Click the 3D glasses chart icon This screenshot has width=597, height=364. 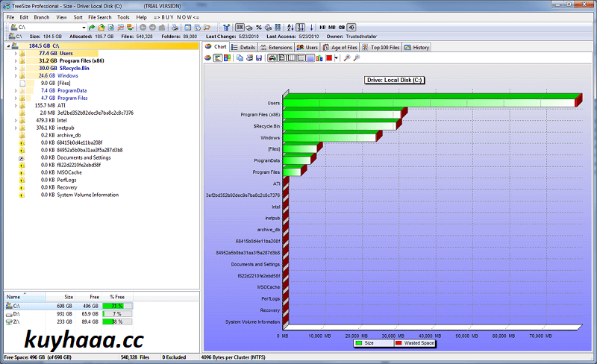(272, 58)
